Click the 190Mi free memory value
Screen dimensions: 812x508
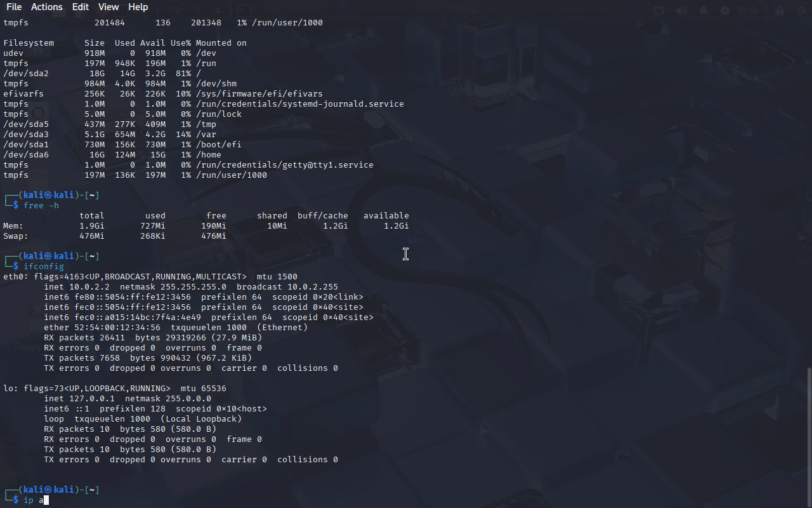click(214, 226)
